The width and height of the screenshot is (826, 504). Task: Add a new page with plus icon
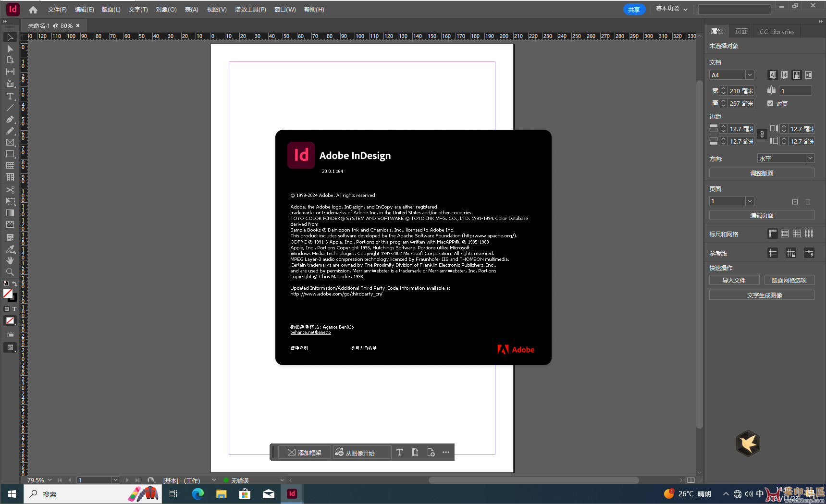(x=795, y=202)
